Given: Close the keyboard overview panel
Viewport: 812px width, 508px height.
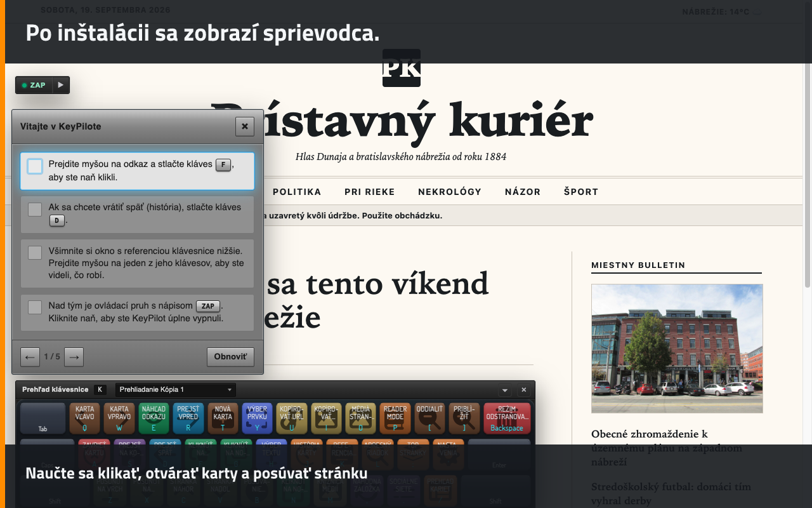Looking at the screenshot, I should click(524, 390).
